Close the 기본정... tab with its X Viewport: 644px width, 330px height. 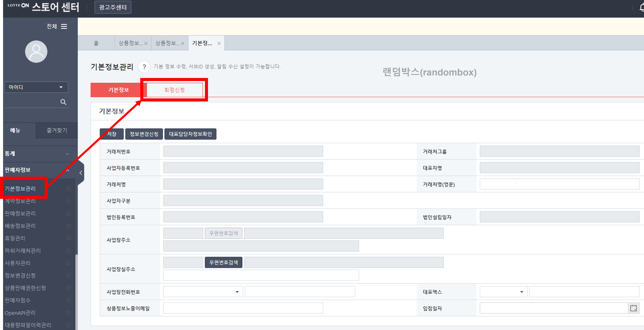(219, 43)
